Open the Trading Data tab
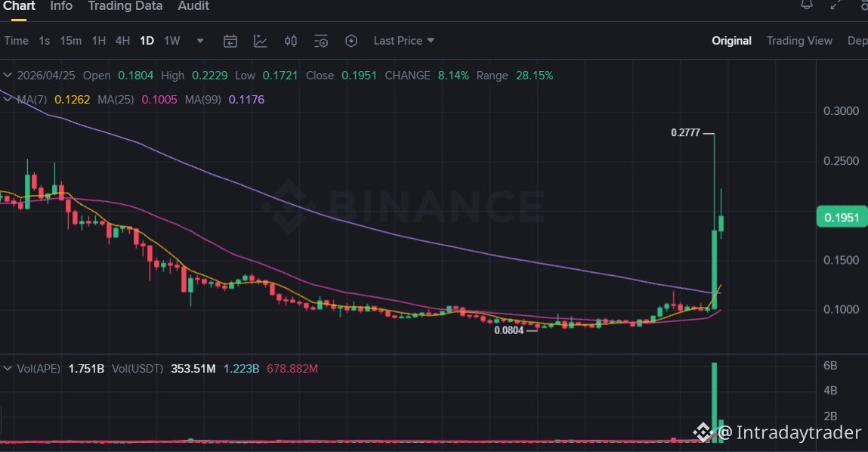The height and width of the screenshot is (452, 868). point(125,6)
